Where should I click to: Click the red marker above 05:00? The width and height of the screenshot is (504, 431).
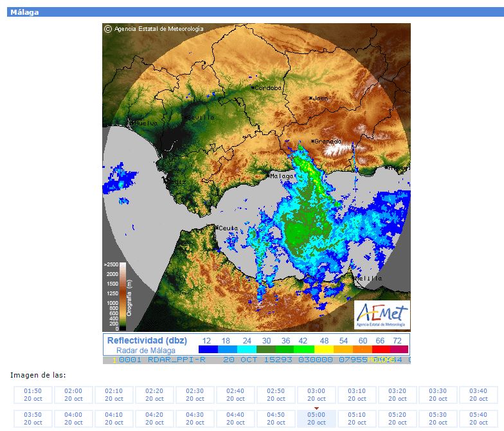point(316,408)
